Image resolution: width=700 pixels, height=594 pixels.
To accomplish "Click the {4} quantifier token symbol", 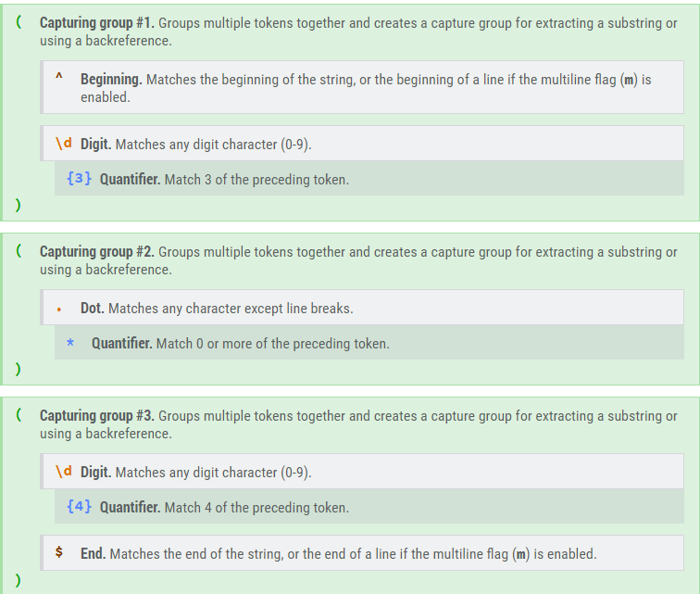I will [x=80, y=507].
